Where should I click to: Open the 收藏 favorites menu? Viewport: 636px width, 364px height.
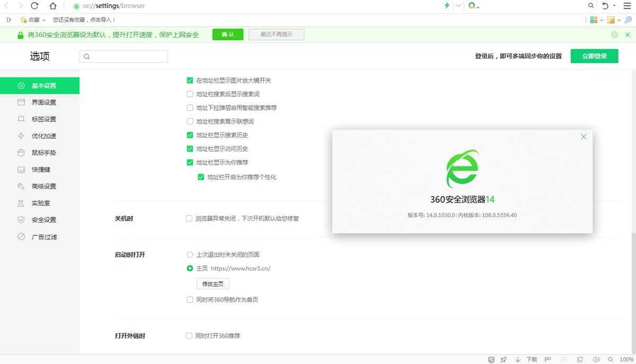click(x=33, y=20)
